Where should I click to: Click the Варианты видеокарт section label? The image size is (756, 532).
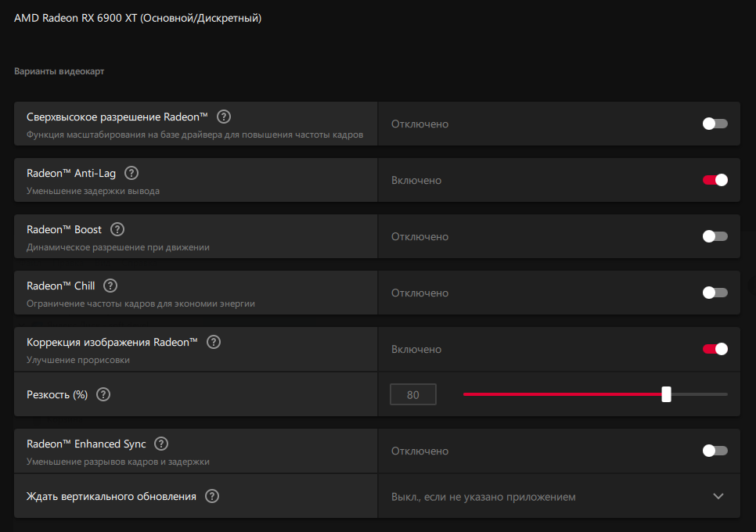(59, 71)
